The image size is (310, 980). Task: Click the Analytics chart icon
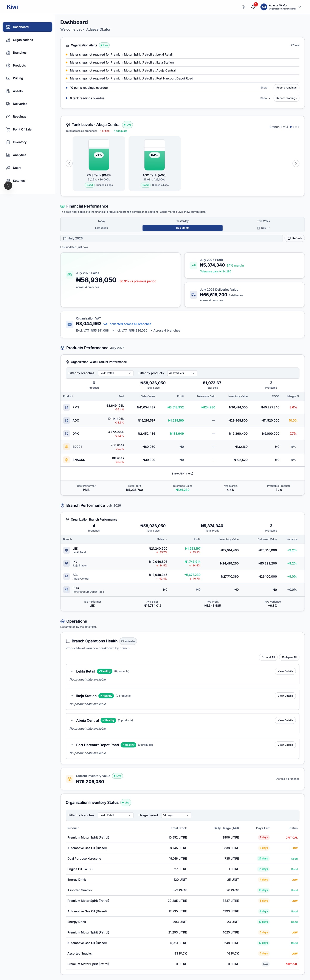coord(8,155)
